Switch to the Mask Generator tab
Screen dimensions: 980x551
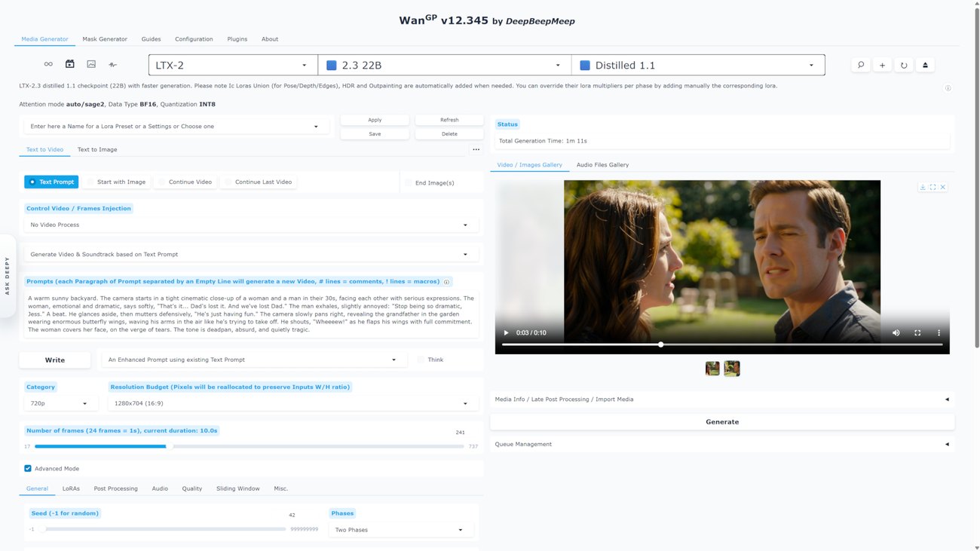pos(105,39)
